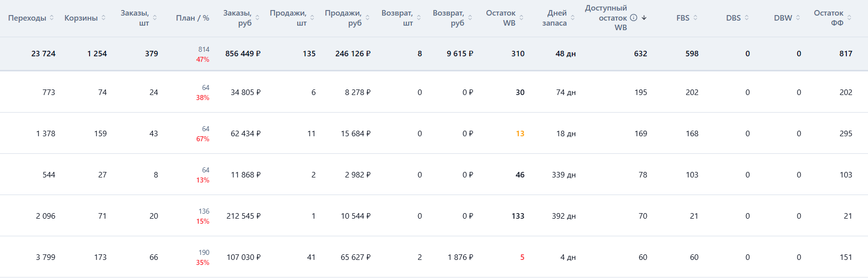
Task: Sort by DBW column arrows
Action: (x=798, y=18)
